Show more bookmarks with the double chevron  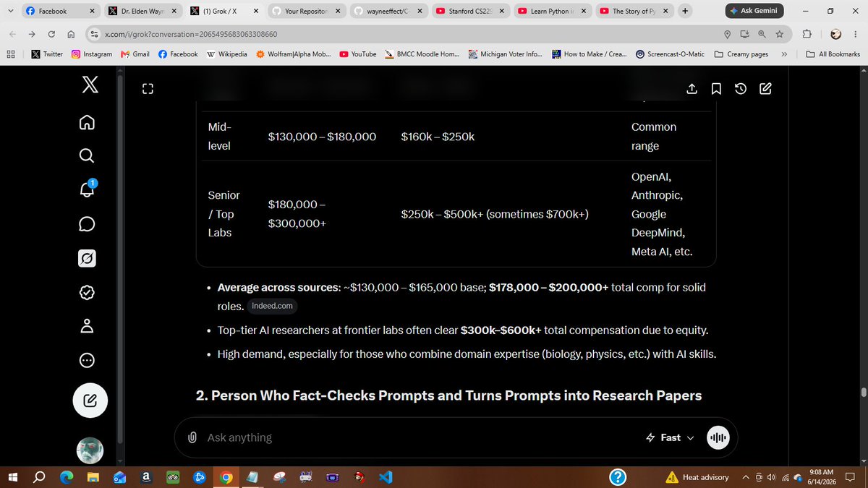pyautogui.click(x=785, y=54)
